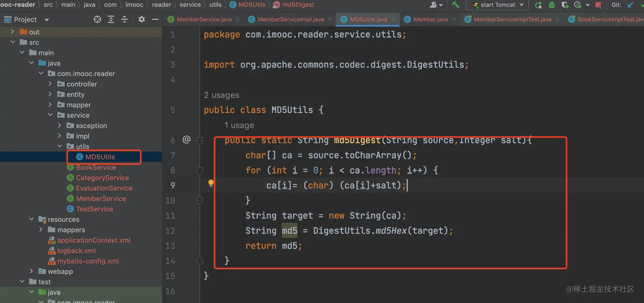Screen dimensions: 644x303
Task: Fold the md5Digest method at line 6
Action: tap(200, 140)
